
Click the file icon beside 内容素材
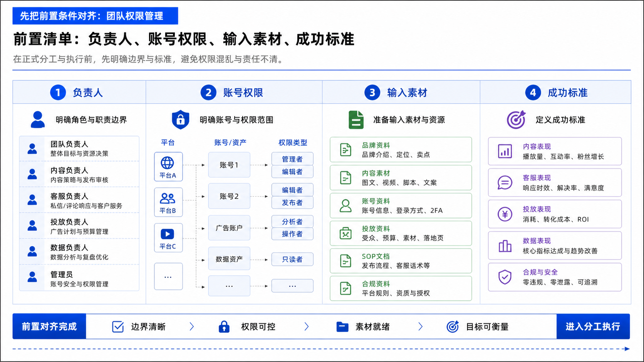(x=345, y=178)
